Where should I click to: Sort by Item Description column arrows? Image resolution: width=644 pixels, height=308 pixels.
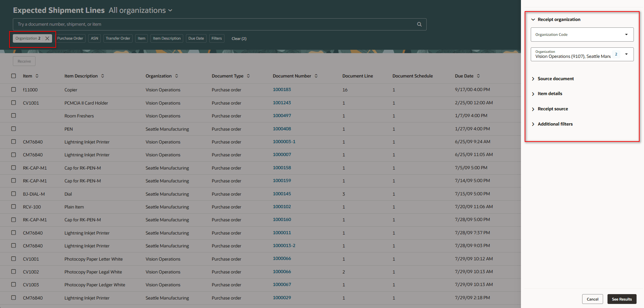tap(102, 76)
